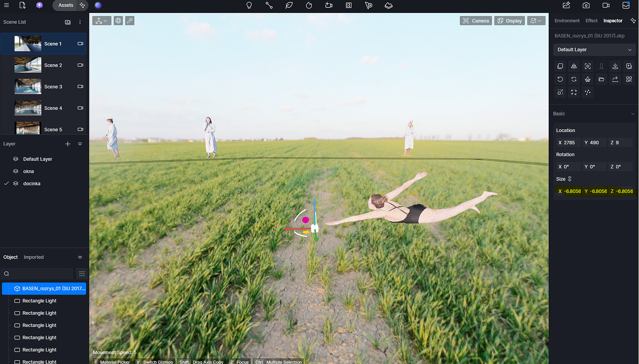
Task: Open the terrain layer tool
Action: [389, 5]
